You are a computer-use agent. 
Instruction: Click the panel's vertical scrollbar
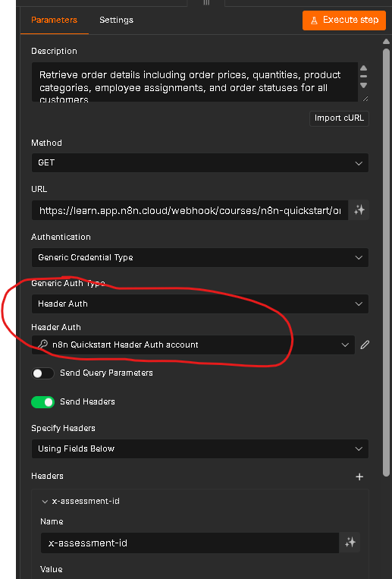[x=386, y=262]
